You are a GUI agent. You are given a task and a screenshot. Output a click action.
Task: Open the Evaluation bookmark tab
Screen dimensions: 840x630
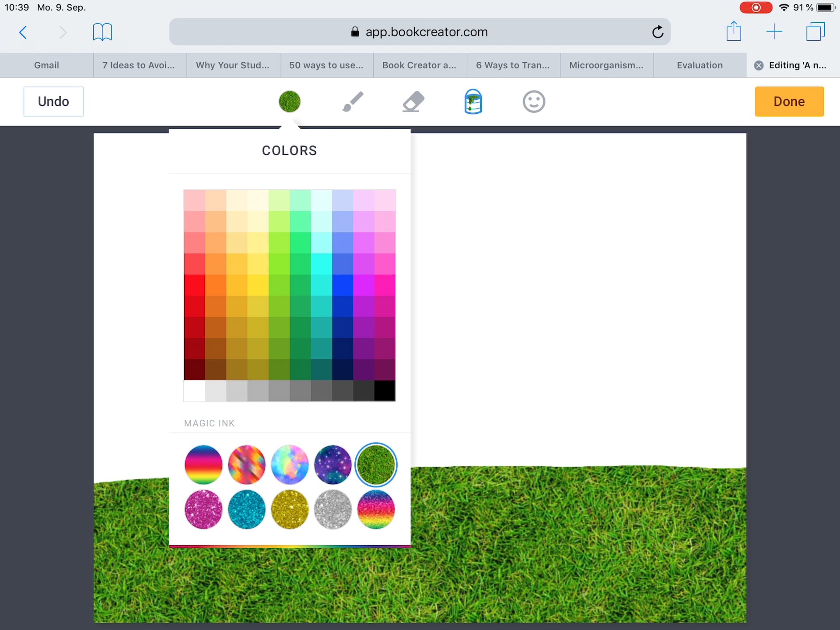[x=700, y=65]
